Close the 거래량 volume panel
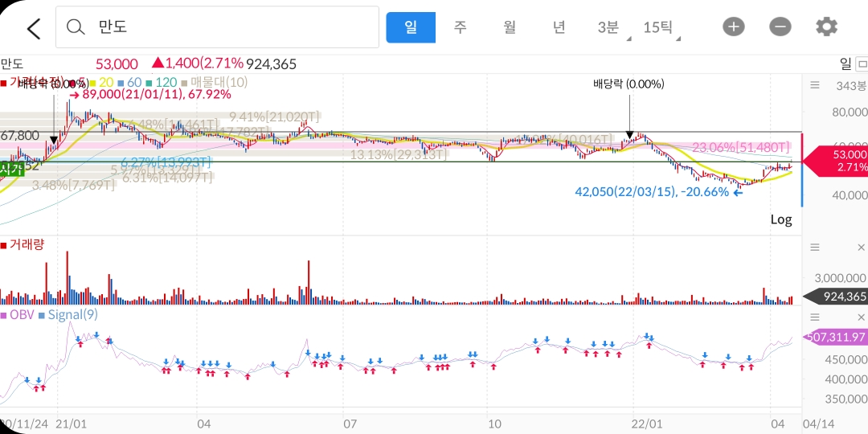868x434 pixels. tap(861, 247)
